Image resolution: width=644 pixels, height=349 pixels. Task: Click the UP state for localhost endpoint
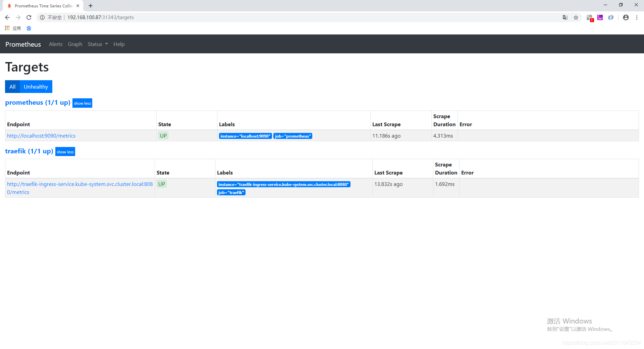pos(163,136)
